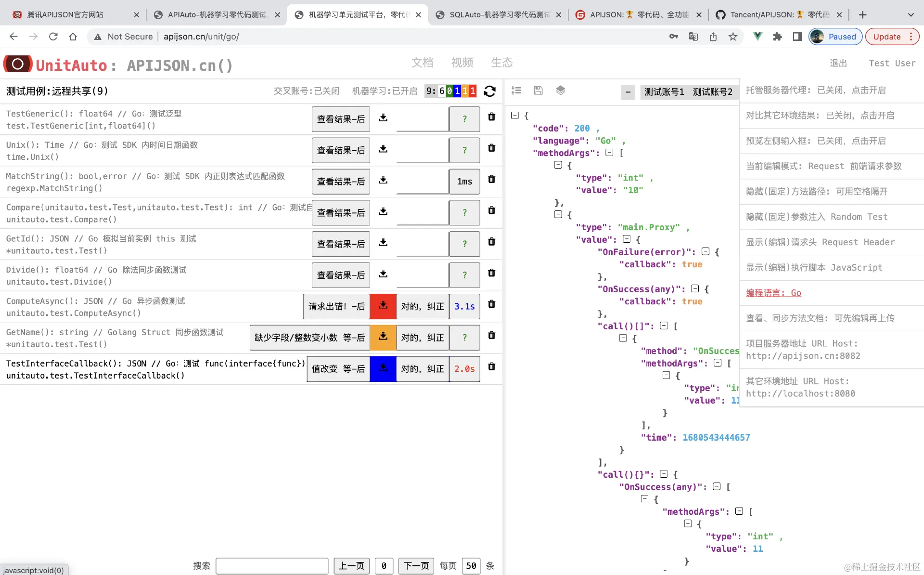Image resolution: width=924 pixels, height=575 pixels.
Task: Delete the TestGeneric test case
Action: (491, 117)
